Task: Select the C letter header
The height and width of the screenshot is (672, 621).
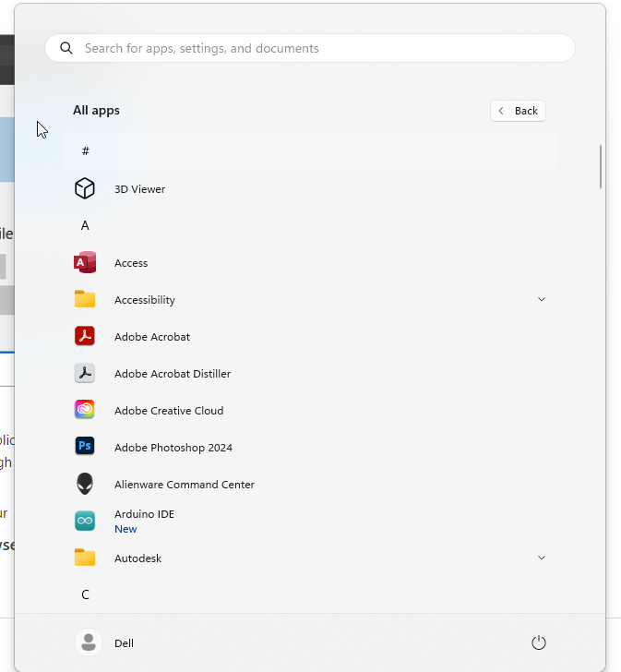Action: click(x=85, y=594)
